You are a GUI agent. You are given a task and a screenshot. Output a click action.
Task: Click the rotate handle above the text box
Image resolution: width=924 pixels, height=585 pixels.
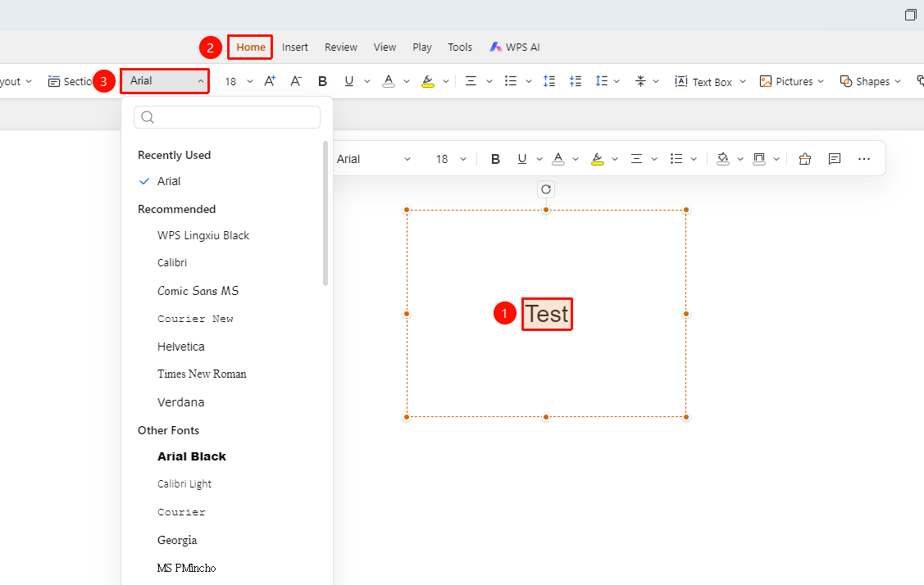[546, 189]
